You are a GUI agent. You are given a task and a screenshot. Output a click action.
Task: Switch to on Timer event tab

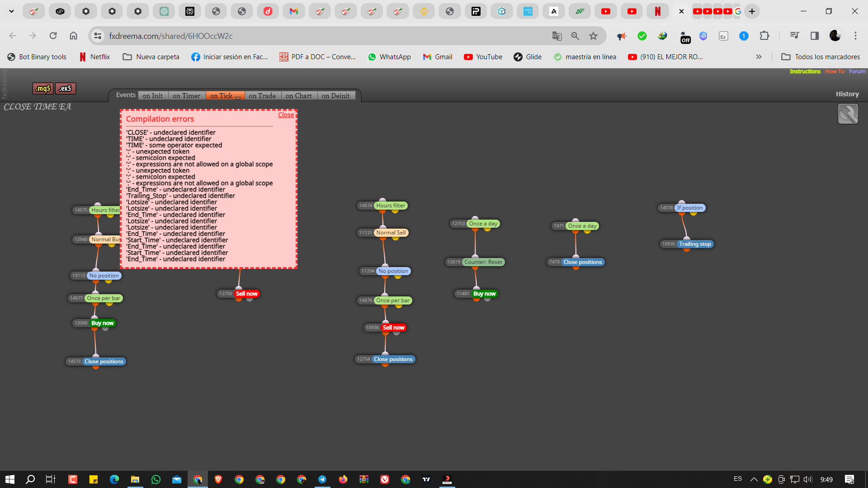coord(187,96)
